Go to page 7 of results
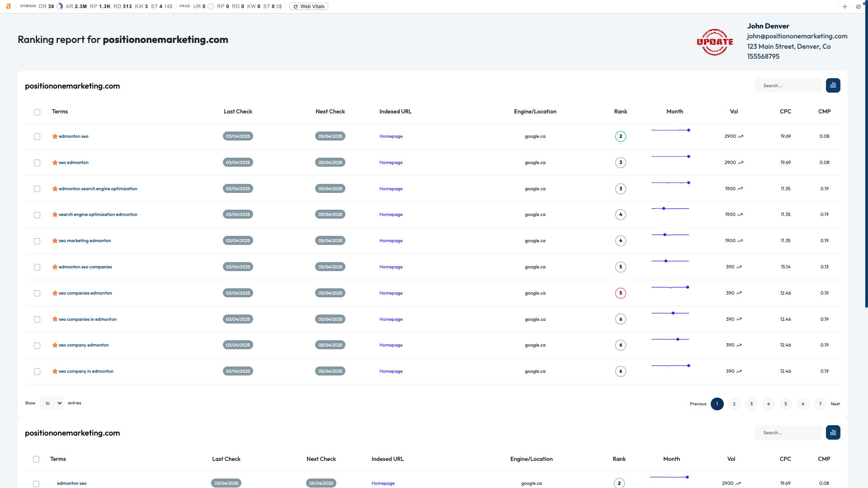This screenshot has height=488, width=868. click(x=820, y=404)
